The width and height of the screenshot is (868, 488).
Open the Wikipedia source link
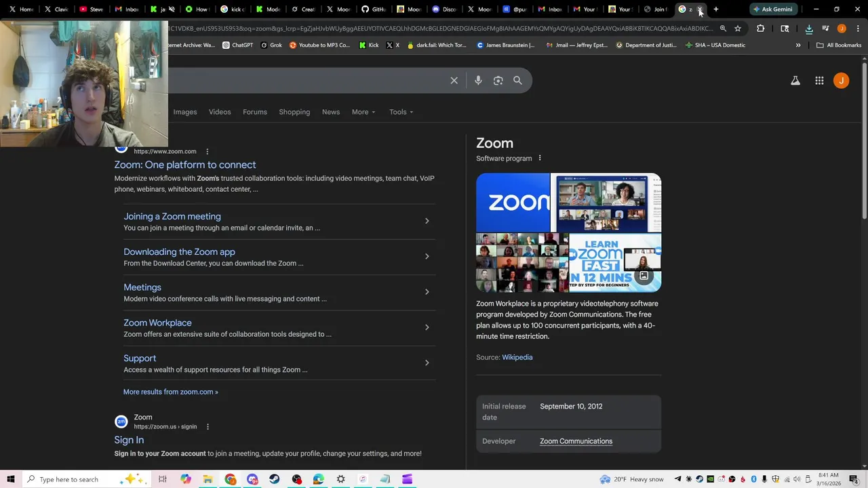click(x=517, y=357)
